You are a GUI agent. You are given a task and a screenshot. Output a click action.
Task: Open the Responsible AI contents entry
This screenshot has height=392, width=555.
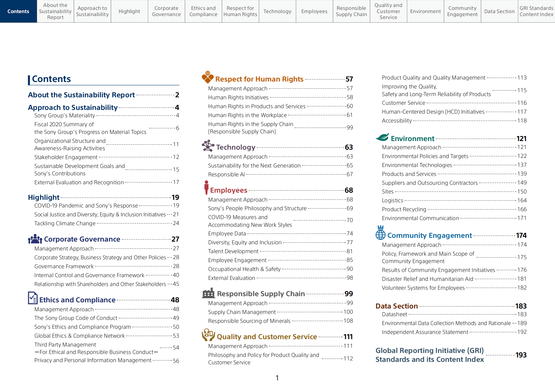point(226,174)
